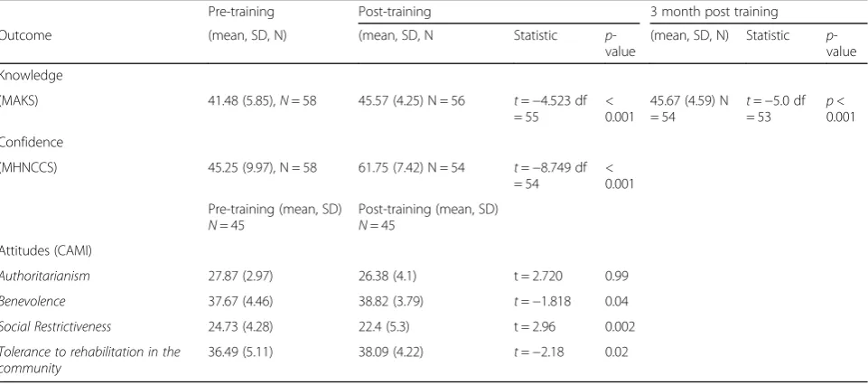Click Social Restrictiveness statistic t = 2.96

(x=535, y=327)
